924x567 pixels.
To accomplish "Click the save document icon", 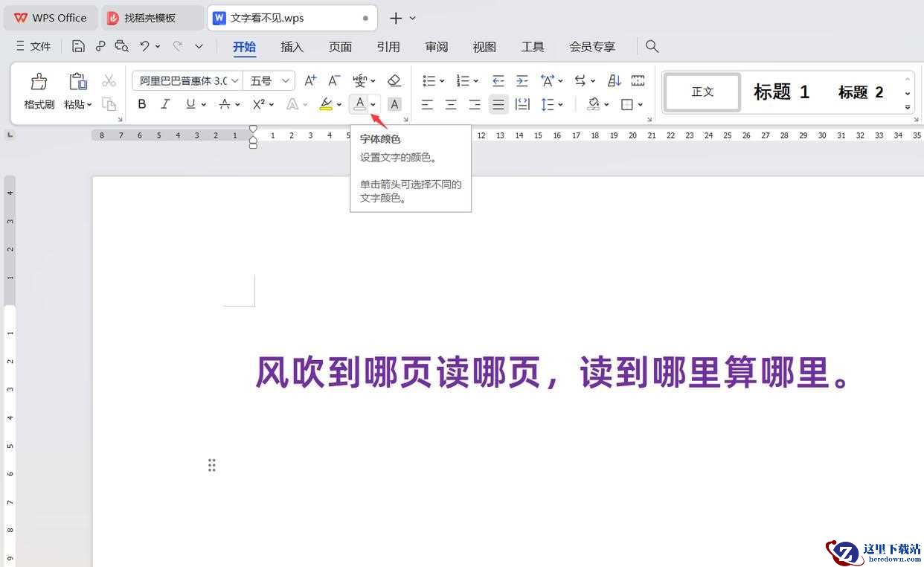I will point(78,46).
